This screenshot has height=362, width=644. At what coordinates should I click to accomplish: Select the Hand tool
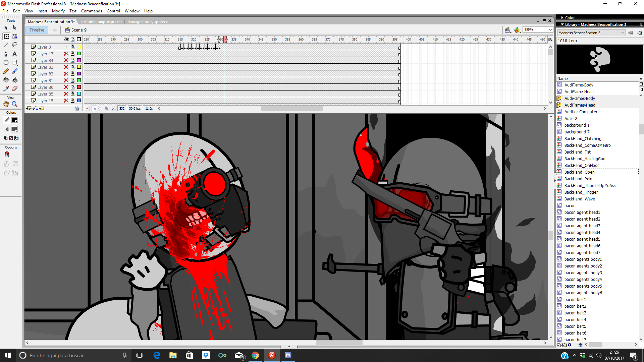(x=6, y=104)
